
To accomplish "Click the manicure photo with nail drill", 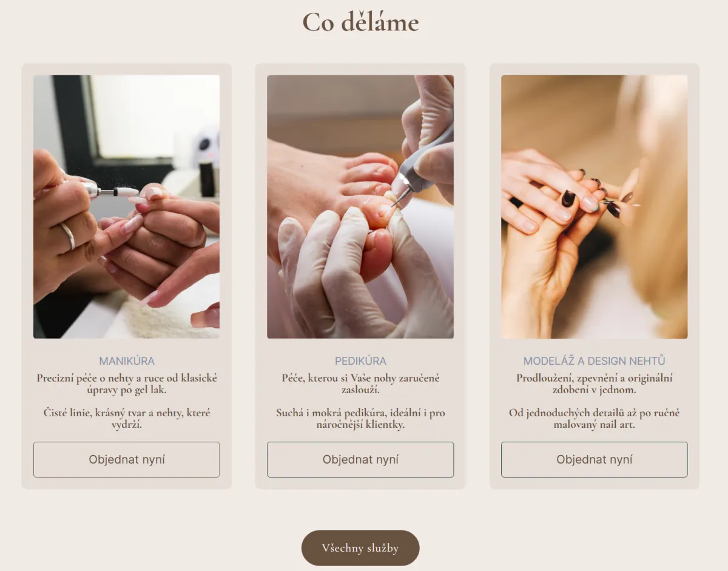I will point(126,206).
